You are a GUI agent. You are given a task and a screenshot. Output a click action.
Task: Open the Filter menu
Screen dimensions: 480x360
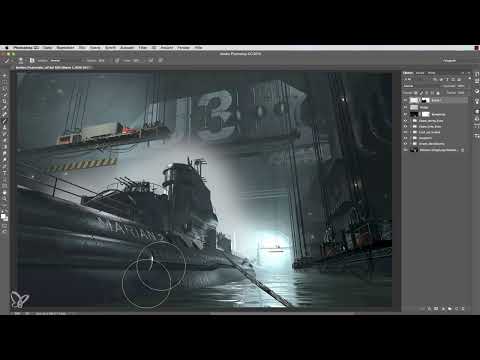143,48
